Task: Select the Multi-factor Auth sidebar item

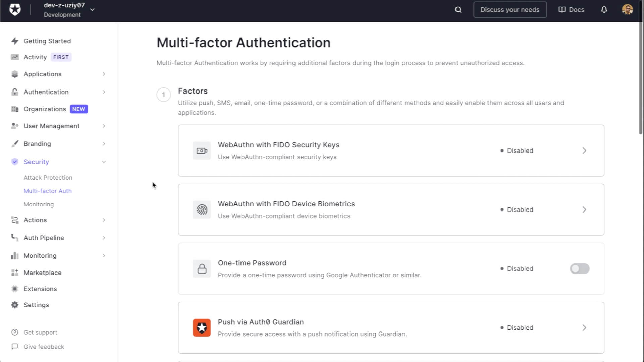Action: (48, 191)
